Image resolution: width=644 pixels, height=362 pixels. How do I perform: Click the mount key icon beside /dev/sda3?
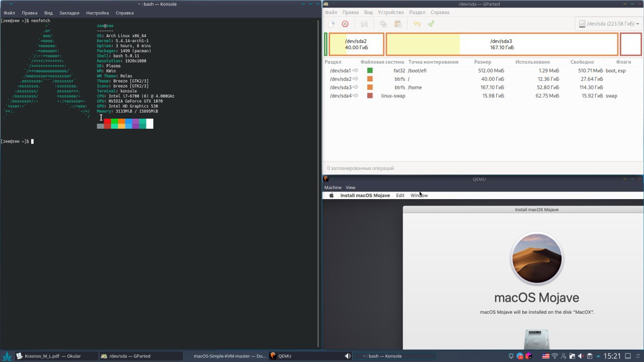click(355, 87)
